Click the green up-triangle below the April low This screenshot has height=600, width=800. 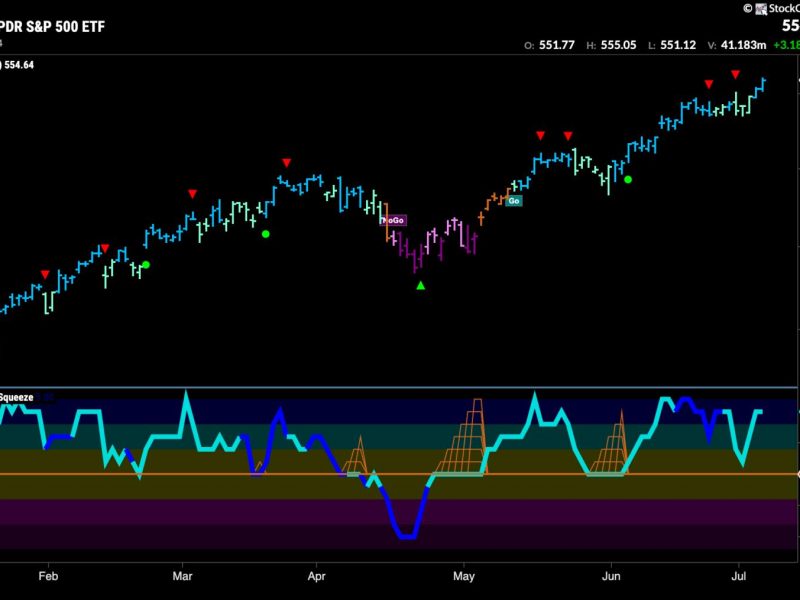click(420, 286)
